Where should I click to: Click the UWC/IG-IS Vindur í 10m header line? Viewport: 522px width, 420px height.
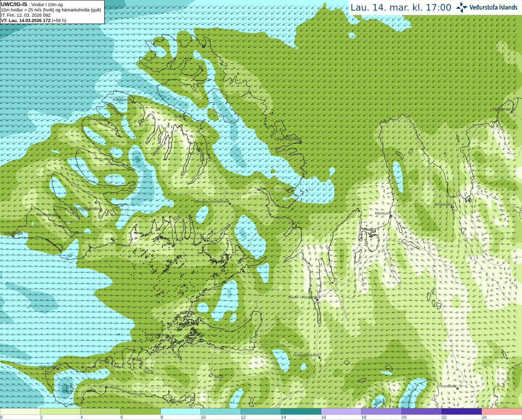tap(32, 4)
